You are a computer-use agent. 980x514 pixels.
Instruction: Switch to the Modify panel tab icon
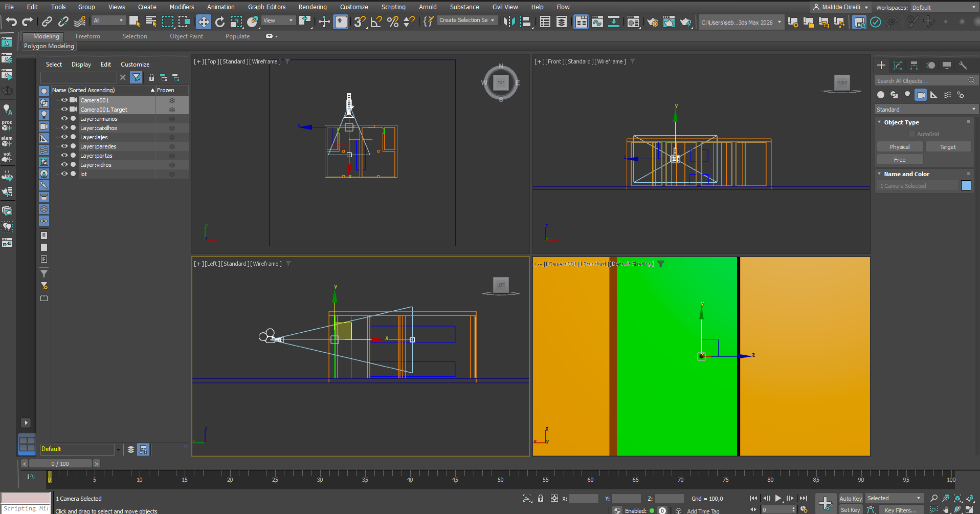(x=898, y=66)
